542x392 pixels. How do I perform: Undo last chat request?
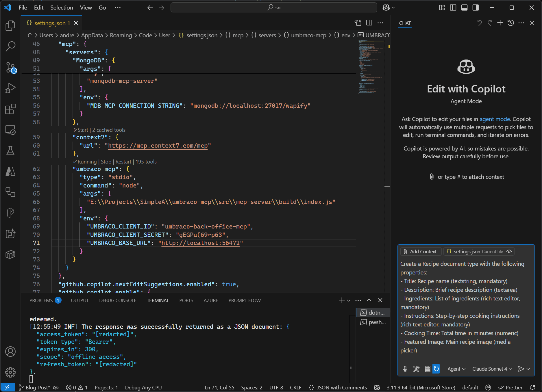point(480,23)
